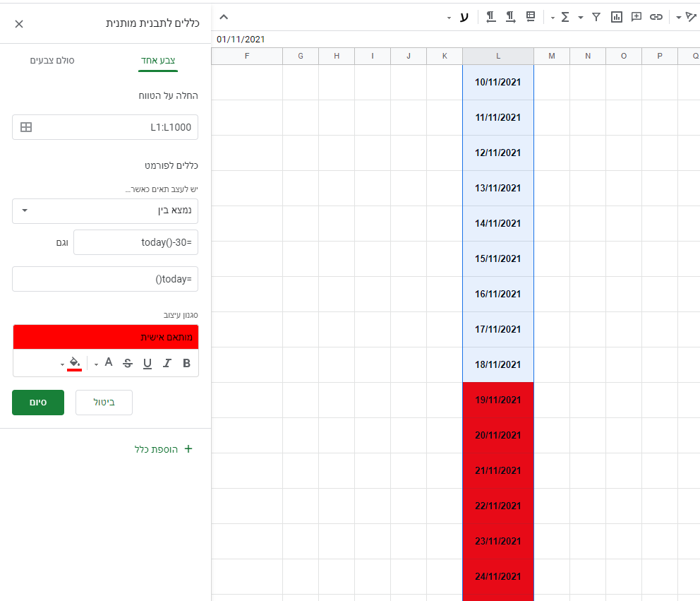The image size is (700, 601).
Task: Select the cell with 18/11/2021
Action: pos(498,364)
